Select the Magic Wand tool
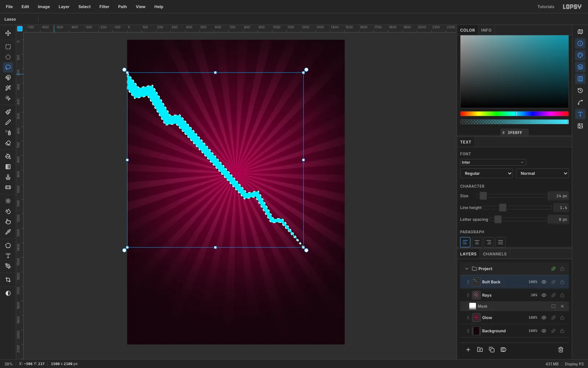 click(8, 88)
